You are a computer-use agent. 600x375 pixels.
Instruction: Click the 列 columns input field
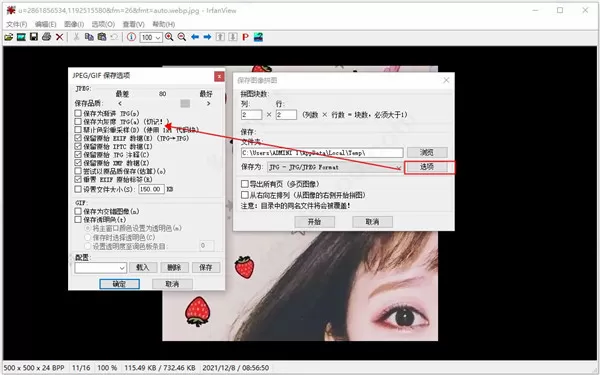click(x=251, y=114)
